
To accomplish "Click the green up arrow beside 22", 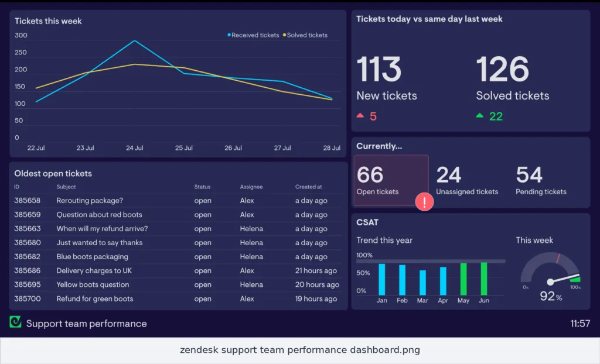I will 479,115.
